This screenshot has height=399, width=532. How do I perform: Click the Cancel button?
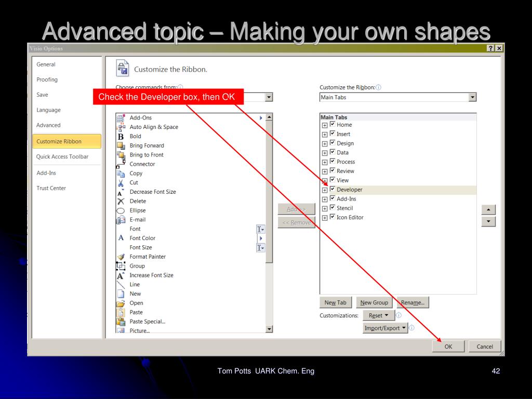(485, 347)
